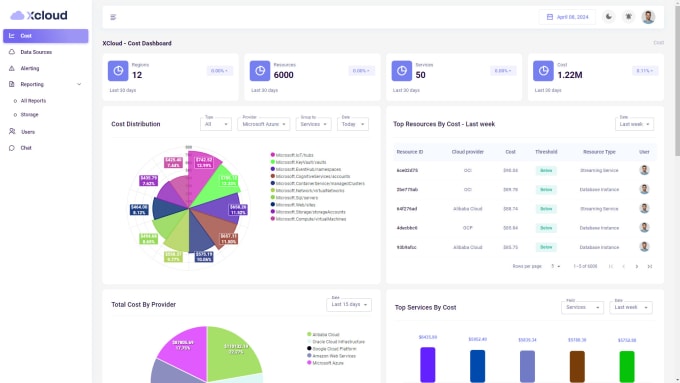Toggle Microsoft.Web/sites legend series
Image resolution: width=680 pixels, height=383 pixels.
(x=293, y=205)
